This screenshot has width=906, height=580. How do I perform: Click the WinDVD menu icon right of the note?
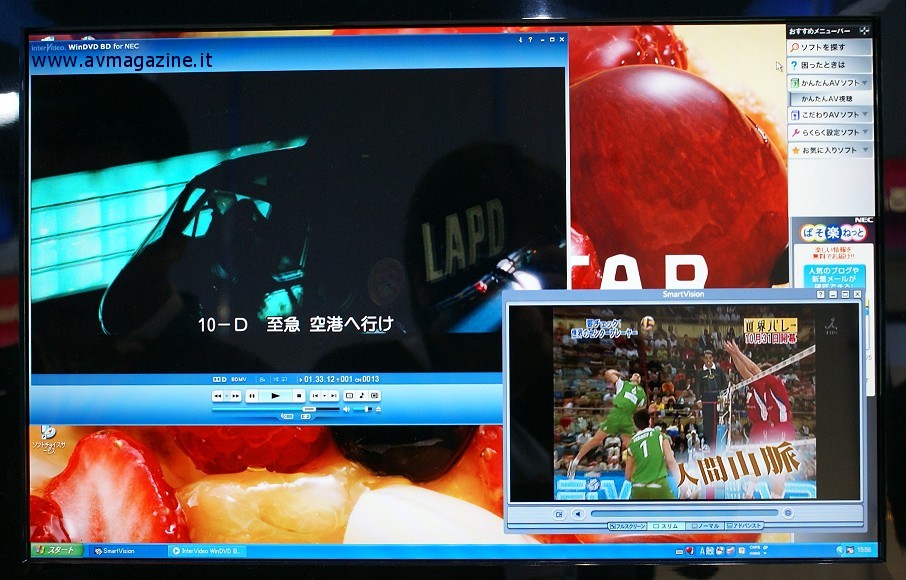(374, 396)
